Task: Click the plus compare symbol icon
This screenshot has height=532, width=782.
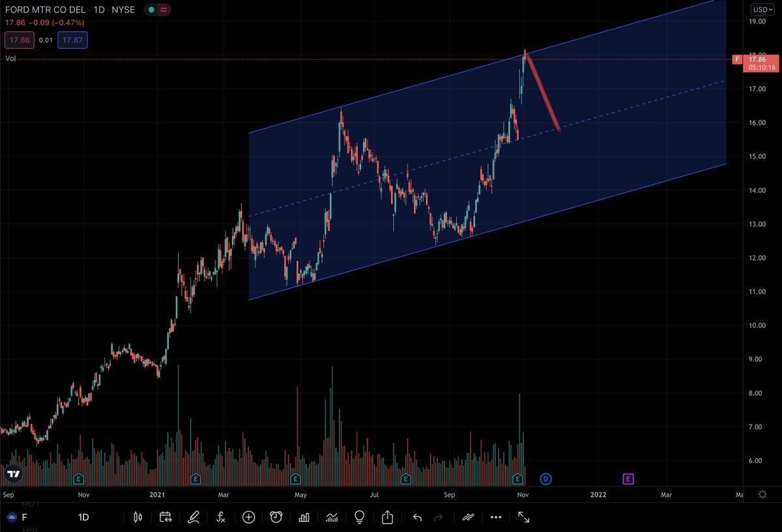Action: coord(248,518)
